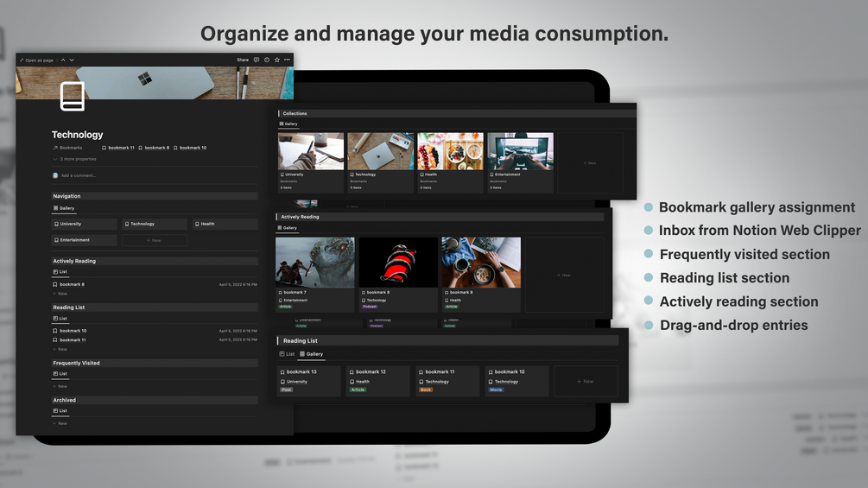This screenshot has width=868, height=488.
Task: Click Add a comment field
Action: pyautogui.click(x=78, y=175)
